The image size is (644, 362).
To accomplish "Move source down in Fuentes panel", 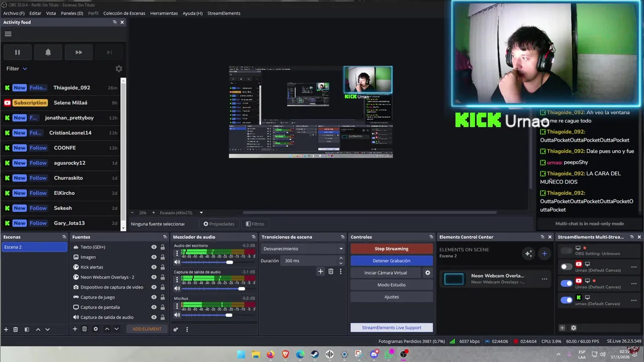I will [x=116, y=329].
